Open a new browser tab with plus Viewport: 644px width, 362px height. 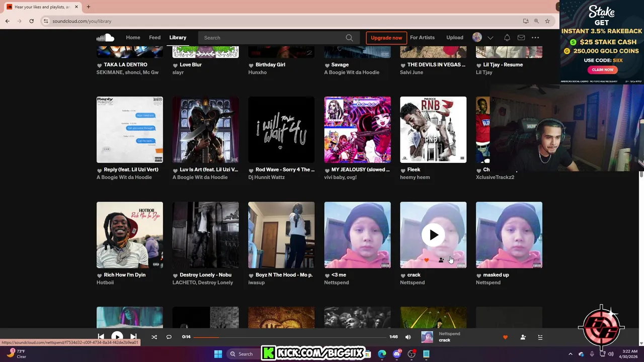point(88,7)
